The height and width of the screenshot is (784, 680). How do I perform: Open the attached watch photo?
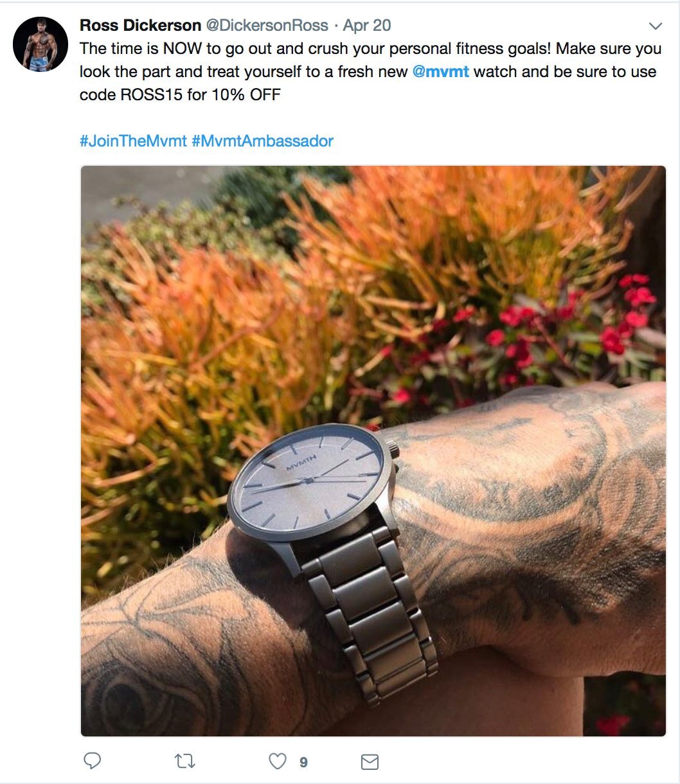click(x=373, y=450)
